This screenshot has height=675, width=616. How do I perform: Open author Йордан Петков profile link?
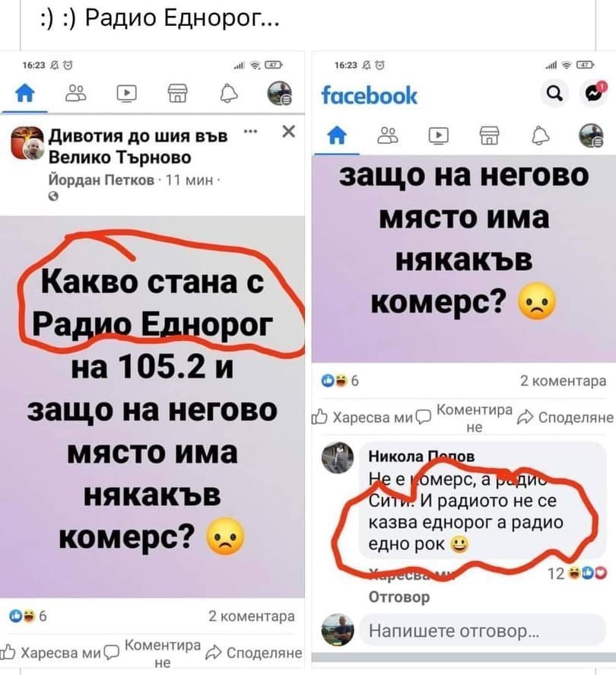coord(101,180)
